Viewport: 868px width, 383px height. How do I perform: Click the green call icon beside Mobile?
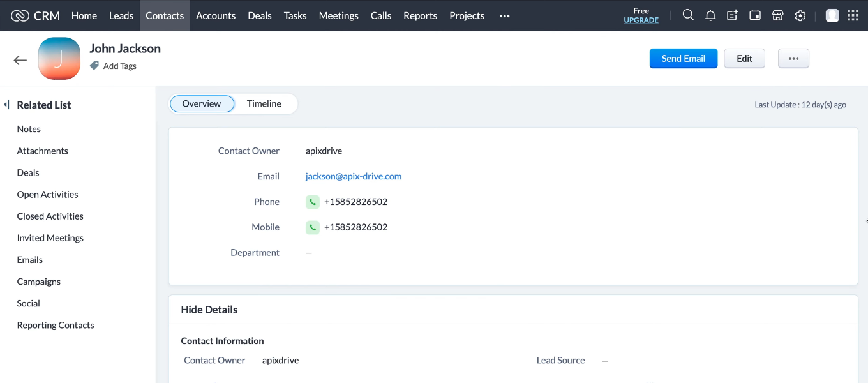pos(312,227)
